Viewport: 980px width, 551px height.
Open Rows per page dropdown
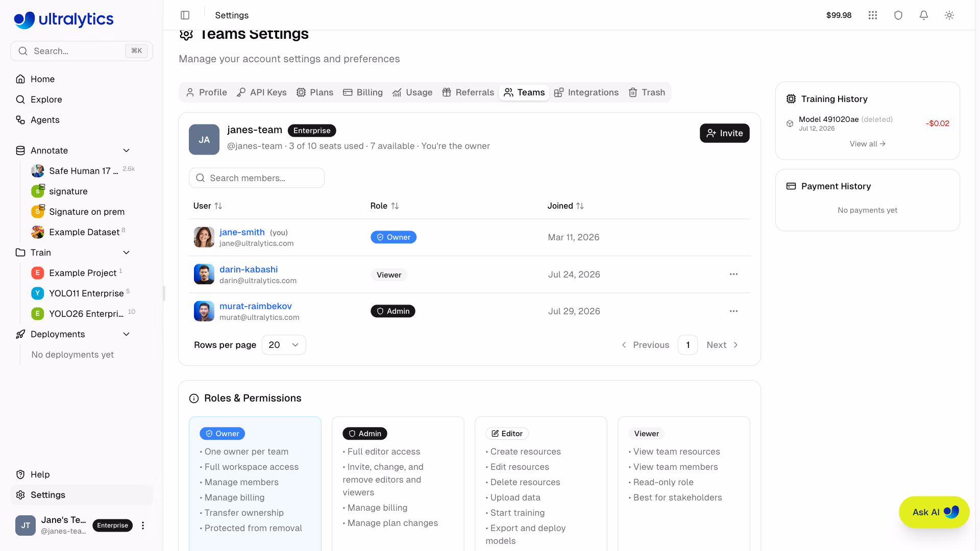284,345
